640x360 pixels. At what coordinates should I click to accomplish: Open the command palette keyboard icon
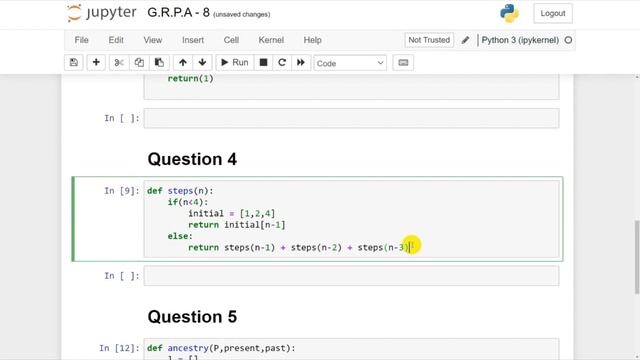coord(403,62)
